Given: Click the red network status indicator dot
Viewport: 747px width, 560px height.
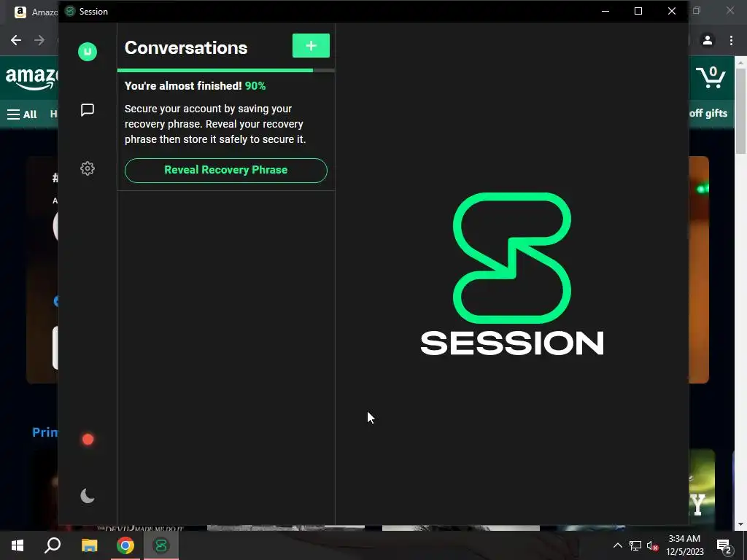Looking at the screenshot, I should click(88, 439).
